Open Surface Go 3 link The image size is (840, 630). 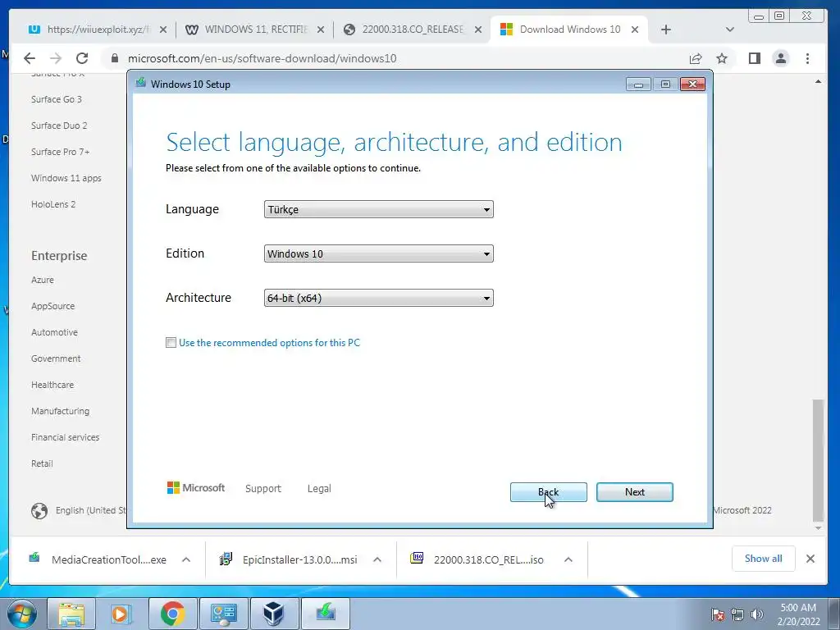tap(57, 99)
